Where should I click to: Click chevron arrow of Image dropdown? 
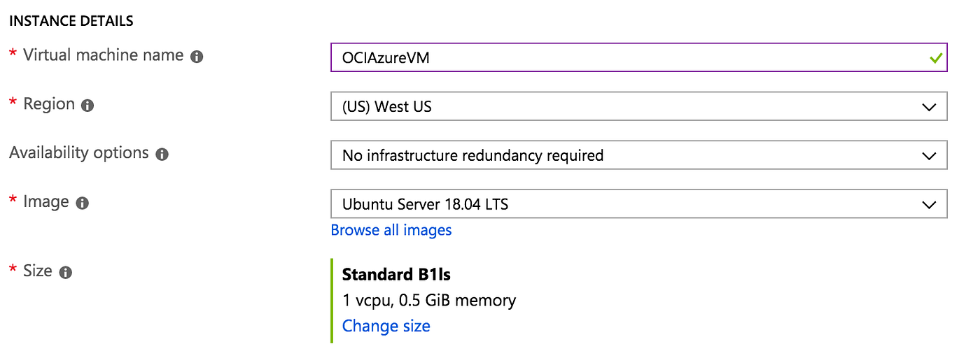929,205
